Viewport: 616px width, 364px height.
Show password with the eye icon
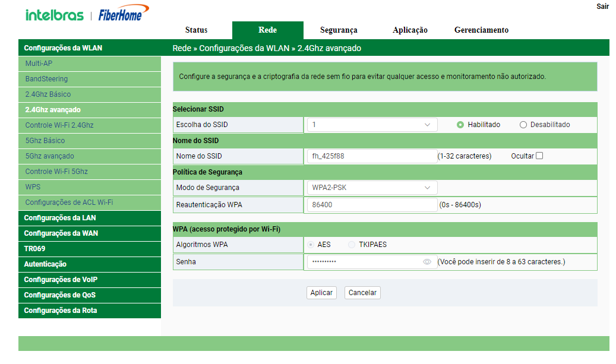427,262
